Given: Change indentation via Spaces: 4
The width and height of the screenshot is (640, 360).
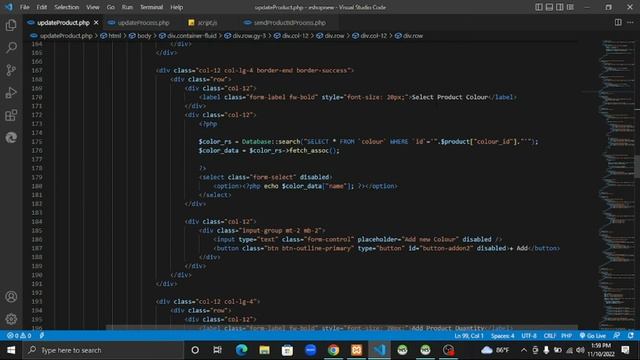Looking at the screenshot, I should (x=502, y=336).
